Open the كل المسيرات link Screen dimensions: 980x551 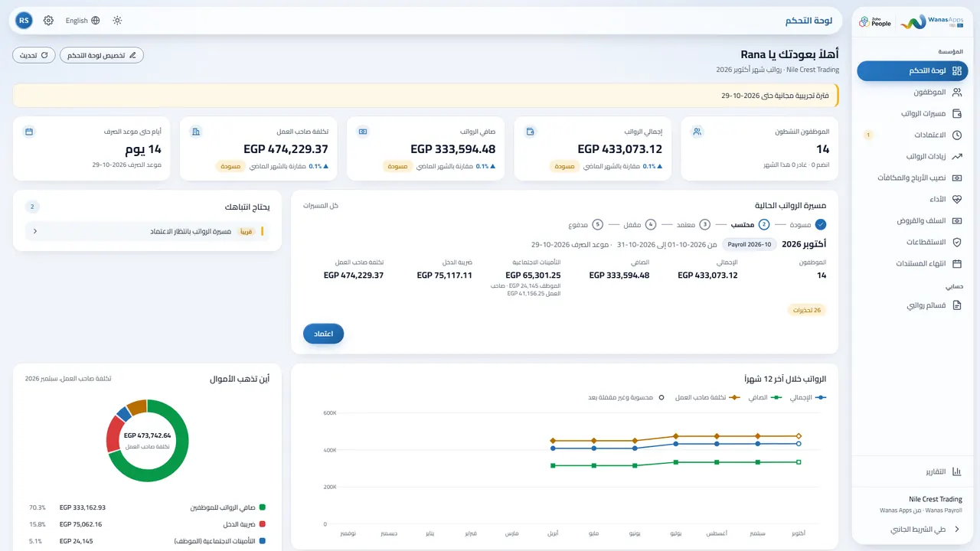(321, 206)
